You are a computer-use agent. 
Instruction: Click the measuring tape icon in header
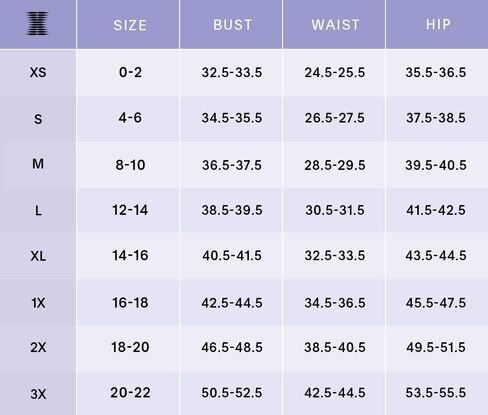(37, 23)
